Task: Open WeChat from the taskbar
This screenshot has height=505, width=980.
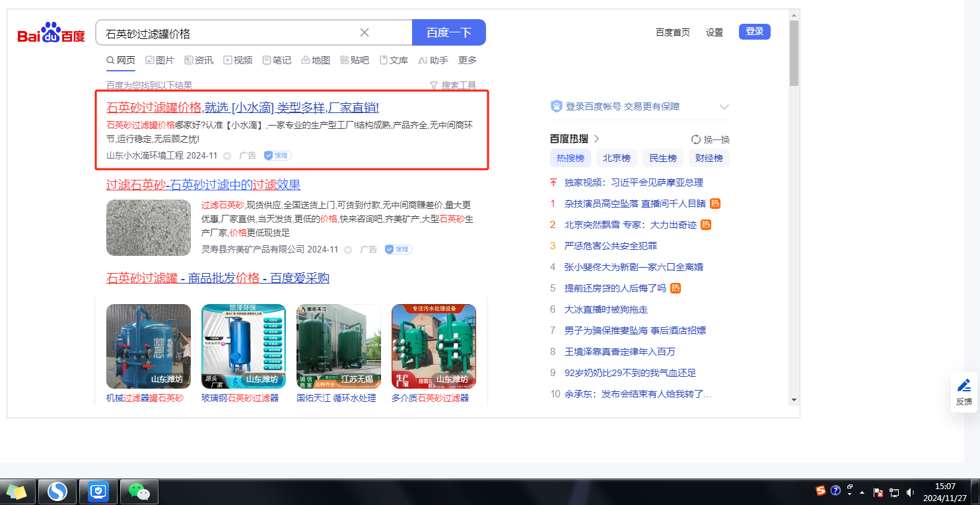Action: 139,491
